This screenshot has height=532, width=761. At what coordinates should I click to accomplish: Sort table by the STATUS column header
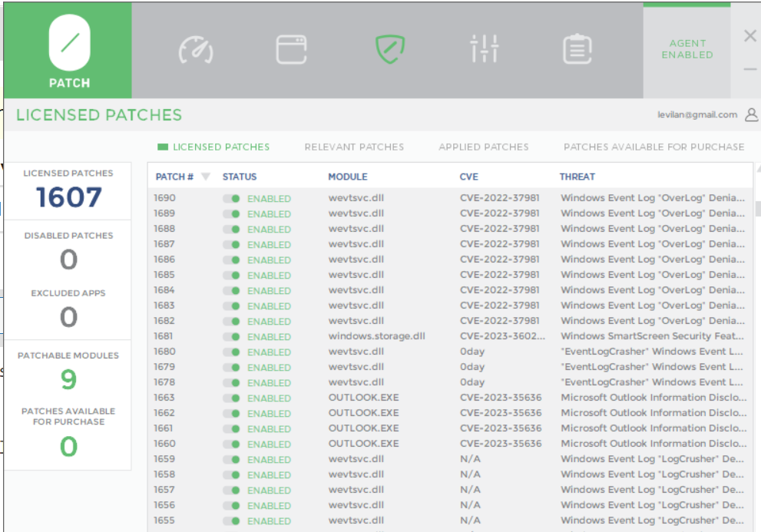[240, 177]
